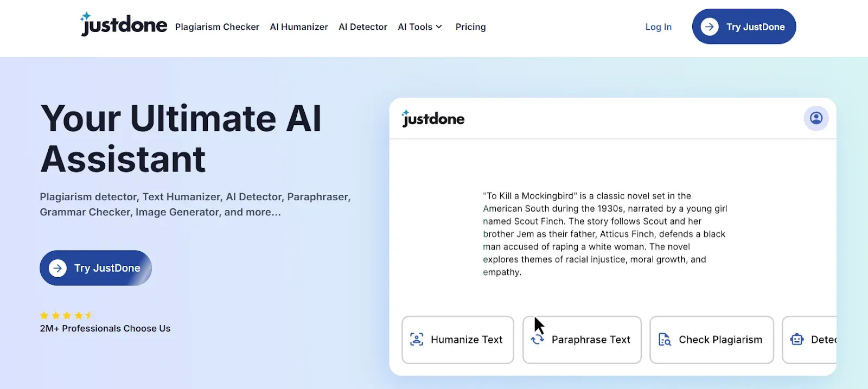
Task: Click the Check Plagiarism document-search icon
Action: pos(665,340)
